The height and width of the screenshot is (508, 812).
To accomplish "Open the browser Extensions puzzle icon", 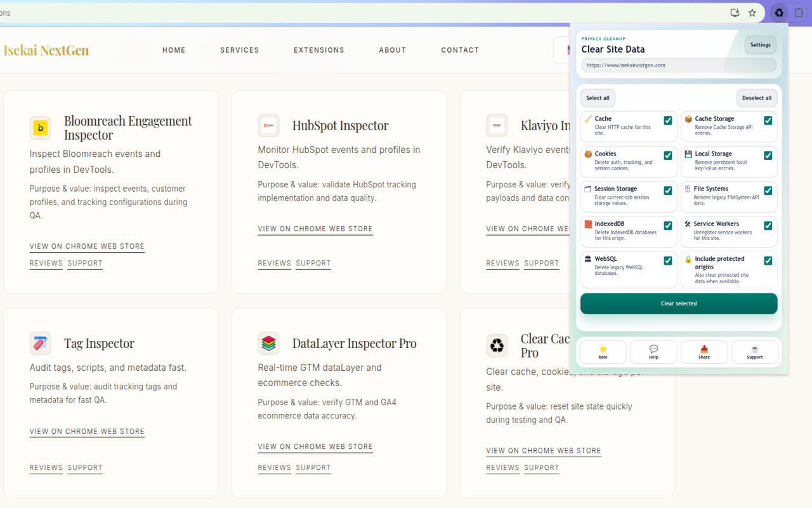I will coord(799,13).
